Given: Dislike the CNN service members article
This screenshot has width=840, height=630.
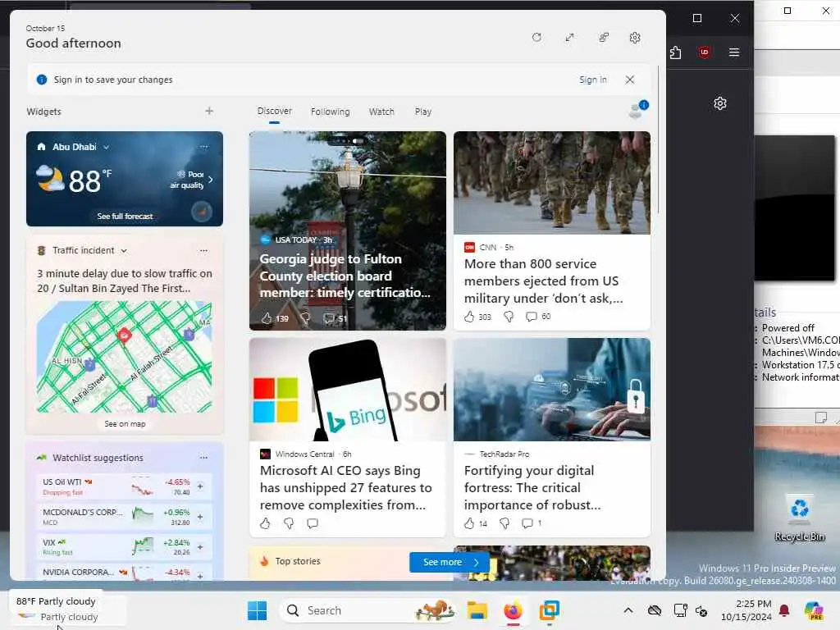Looking at the screenshot, I should pyautogui.click(x=509, y=317).
